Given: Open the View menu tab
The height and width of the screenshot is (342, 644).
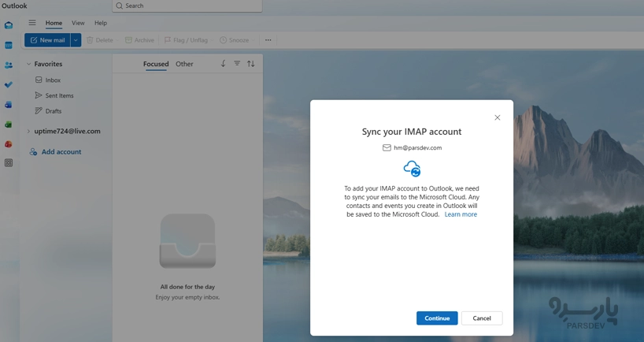Looking at the screenshot, I should click(x=78, y=23).
